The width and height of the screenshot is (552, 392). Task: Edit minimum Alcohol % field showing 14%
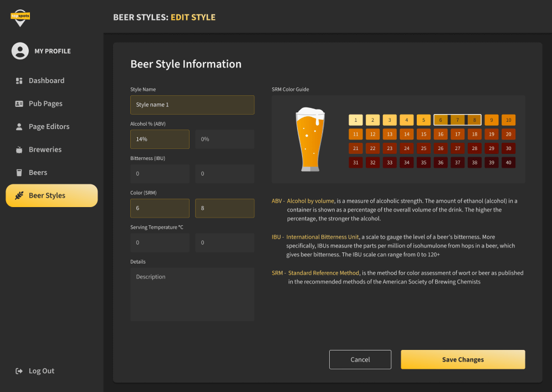[x=160, y=139]
